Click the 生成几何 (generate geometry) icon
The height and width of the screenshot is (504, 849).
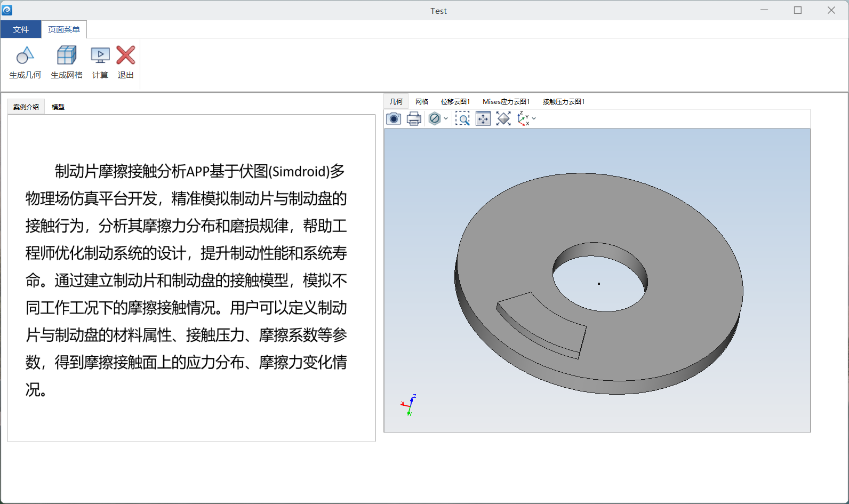click(25, 55)
